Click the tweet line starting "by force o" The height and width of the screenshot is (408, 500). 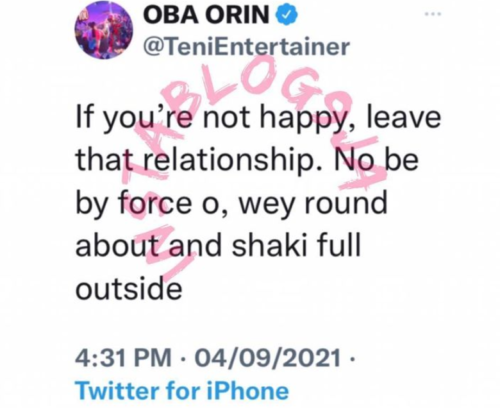(x=232, y=203)
